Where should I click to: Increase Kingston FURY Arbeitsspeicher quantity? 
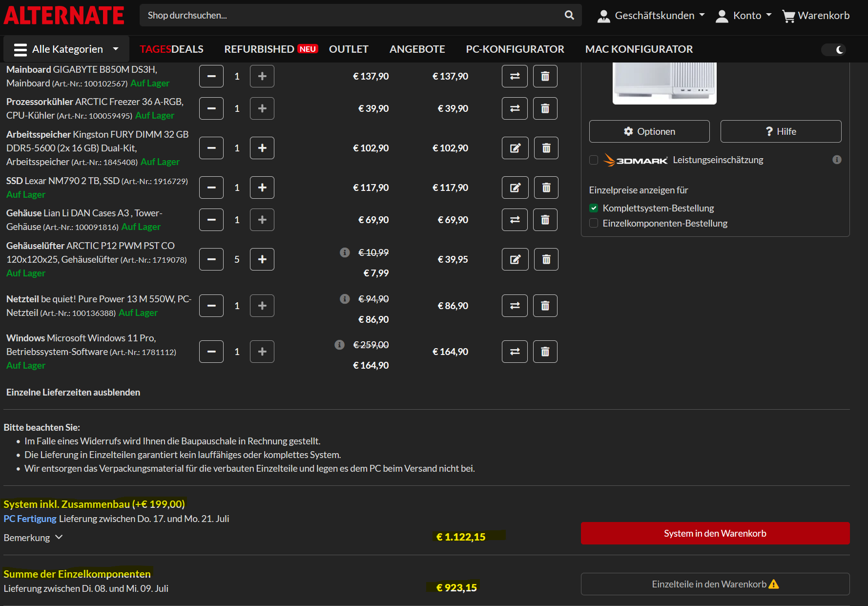click(262, 148)
